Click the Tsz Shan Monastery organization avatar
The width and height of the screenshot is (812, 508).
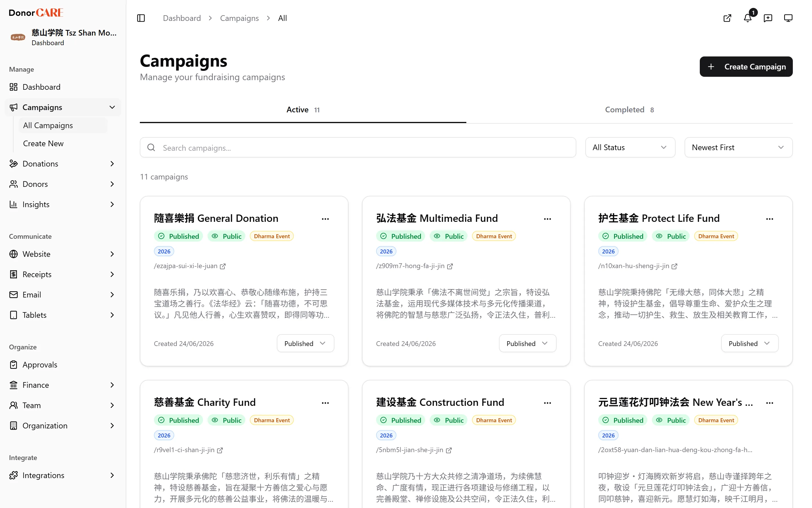pyautogui.click(x=18, y=37)
